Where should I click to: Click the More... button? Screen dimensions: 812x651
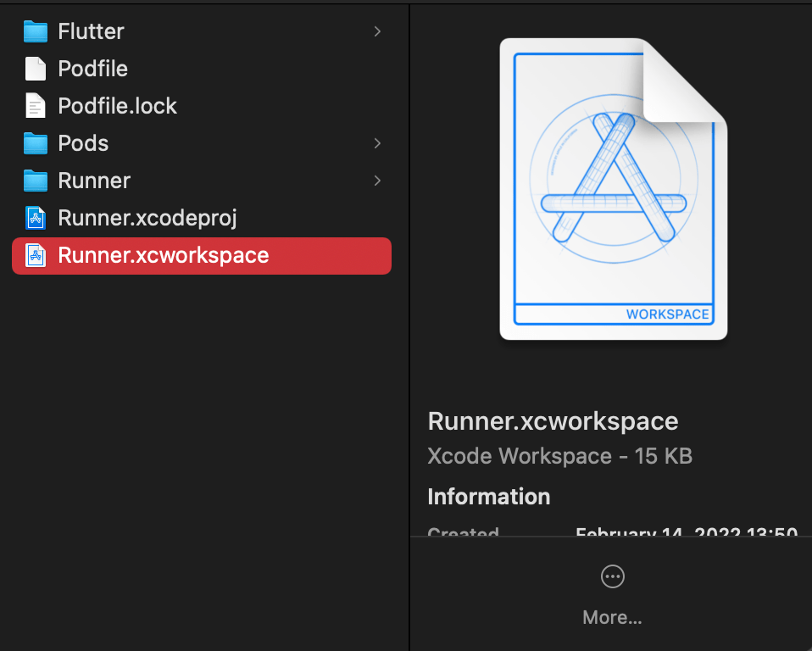(612, 617)
